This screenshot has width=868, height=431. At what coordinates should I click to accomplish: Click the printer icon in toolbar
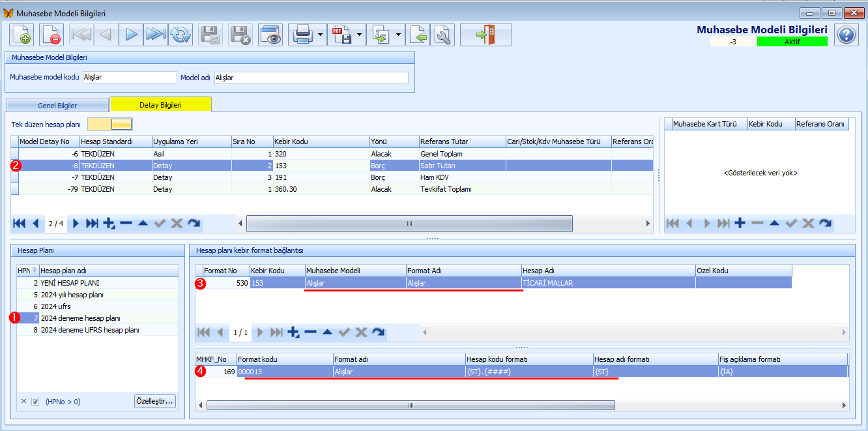point(302,35)
